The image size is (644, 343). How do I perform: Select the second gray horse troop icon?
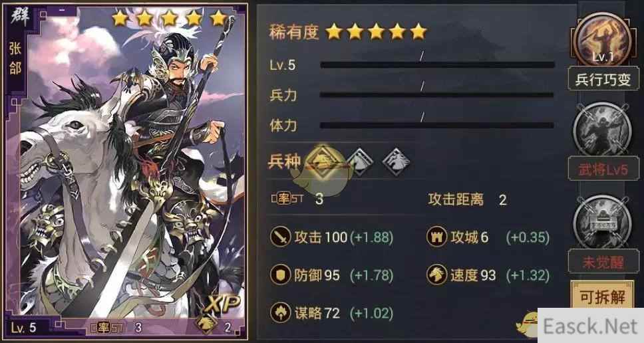(360, 162)
